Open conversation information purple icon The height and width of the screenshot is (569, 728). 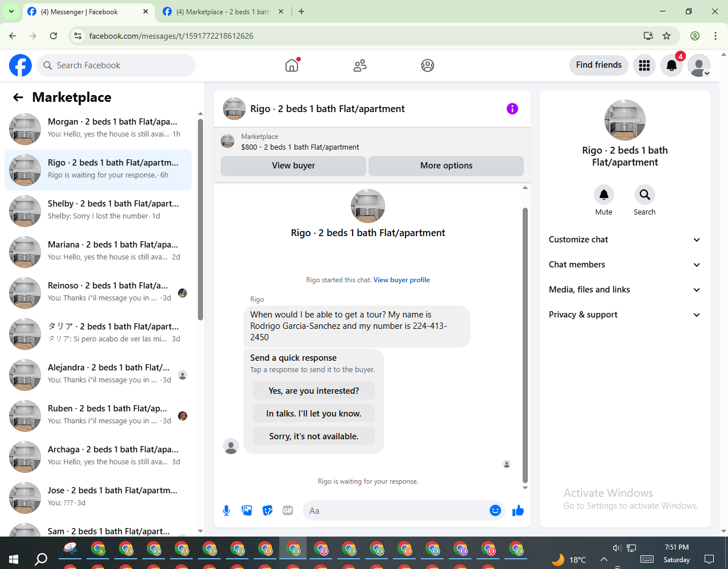click(x=512, y=109)
